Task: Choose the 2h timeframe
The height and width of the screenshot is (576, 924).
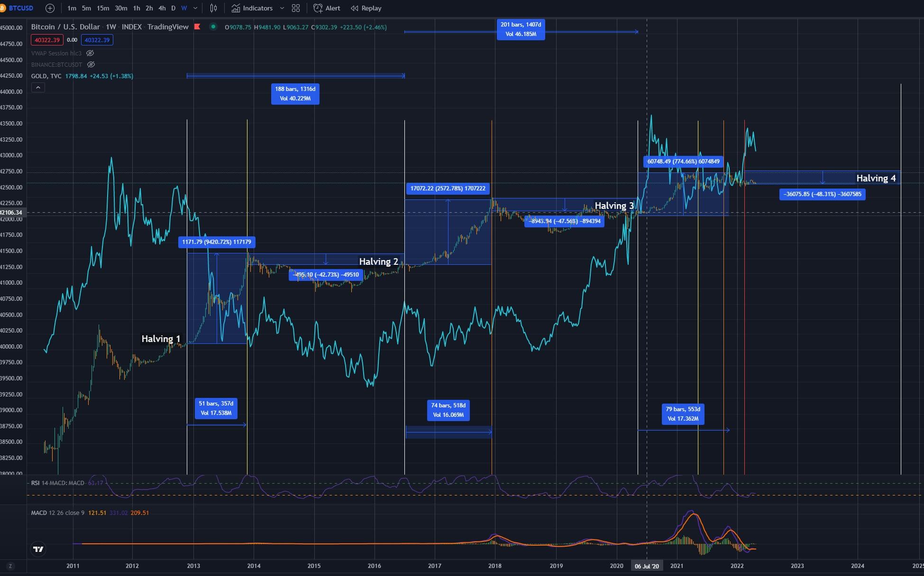Action: coord(149,8)
